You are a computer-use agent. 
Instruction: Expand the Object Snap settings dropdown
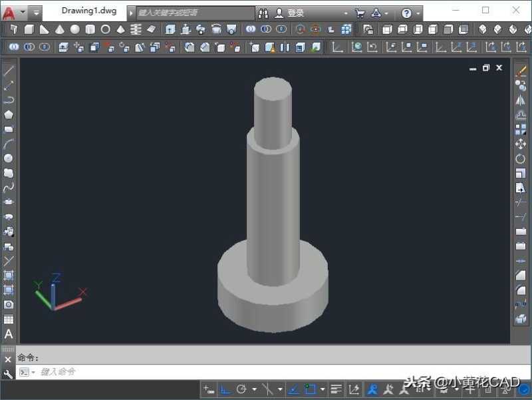click(x=322, y=389)
